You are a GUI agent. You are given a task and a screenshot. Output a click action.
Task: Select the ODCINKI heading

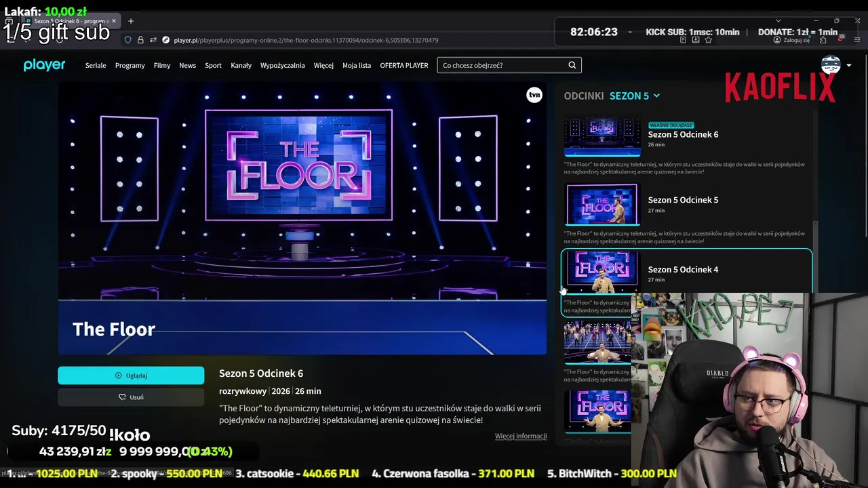584,96
